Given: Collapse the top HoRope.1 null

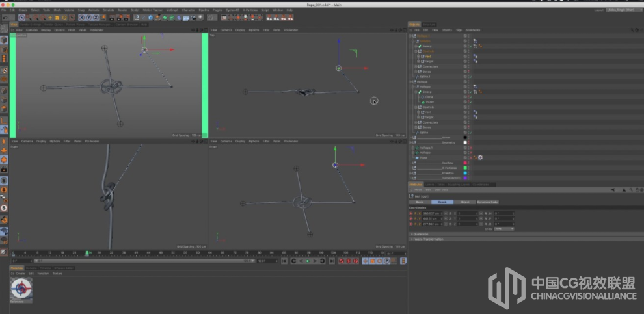Looking at the screenshot, I should pyautogui.click(x=410, y=36).
